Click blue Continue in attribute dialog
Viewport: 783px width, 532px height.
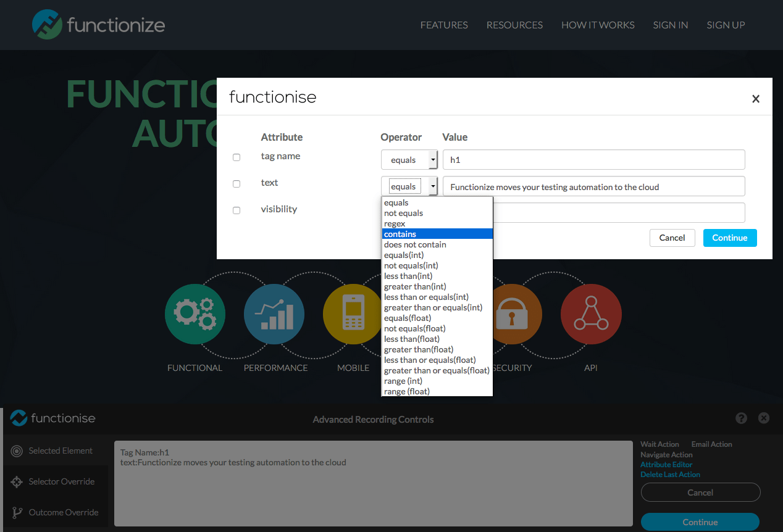(730, 238)
